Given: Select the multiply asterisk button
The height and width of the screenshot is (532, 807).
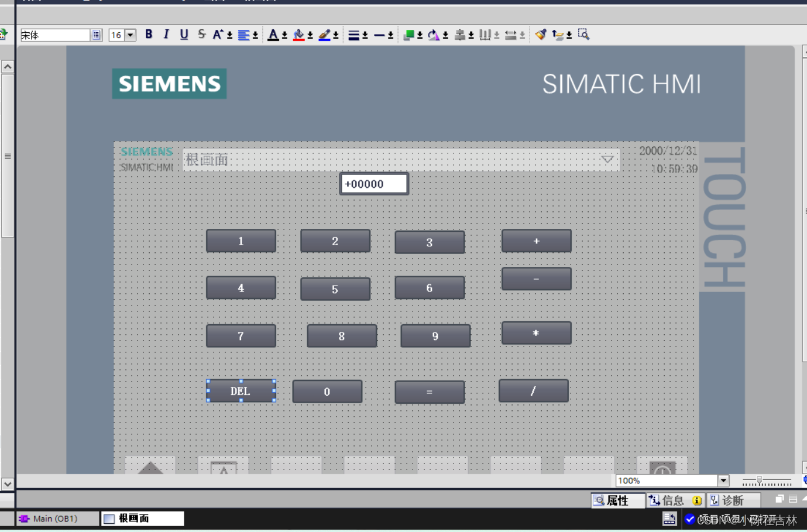Looking at the screenshot, I should pos(537,333).
